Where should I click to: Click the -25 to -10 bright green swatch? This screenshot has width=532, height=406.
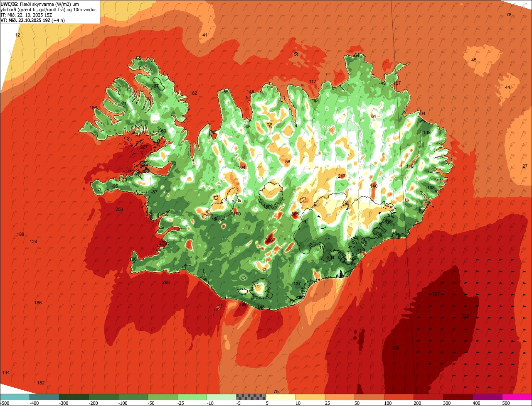click(192, 397)
